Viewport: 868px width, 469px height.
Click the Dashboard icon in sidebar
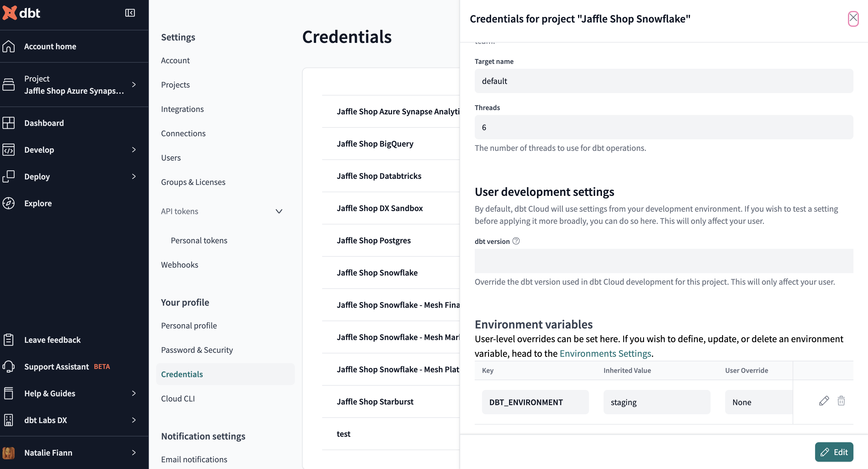[x=9, y=123]
